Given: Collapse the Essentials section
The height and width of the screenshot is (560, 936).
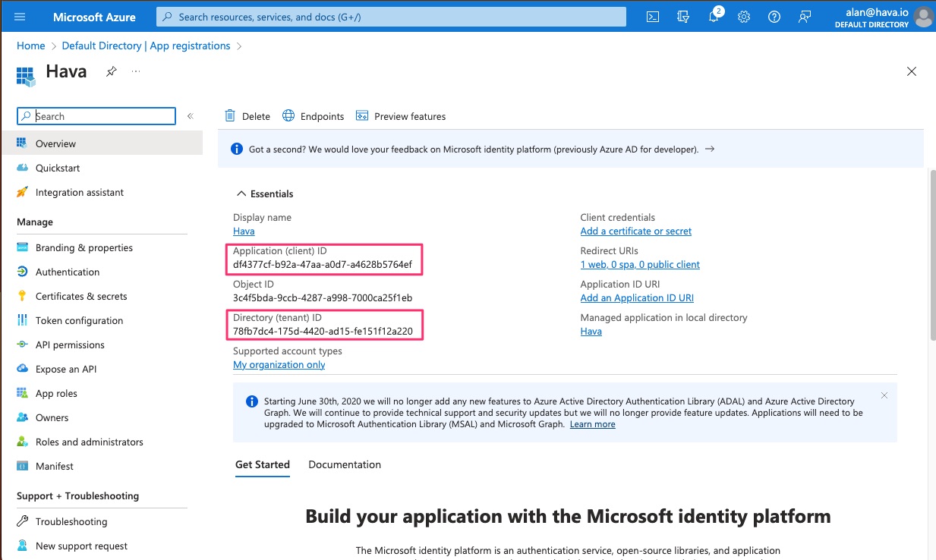Looking at the screenshot, I should click(x=241, y=193).
